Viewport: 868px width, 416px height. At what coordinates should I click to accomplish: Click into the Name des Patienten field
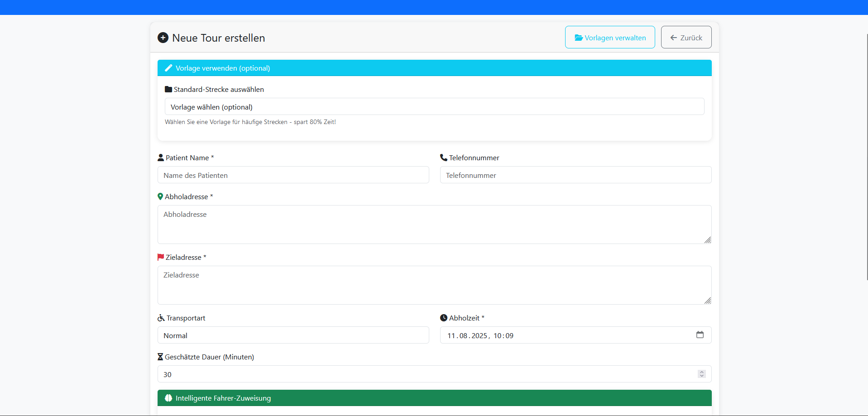(x=293, y=175)
